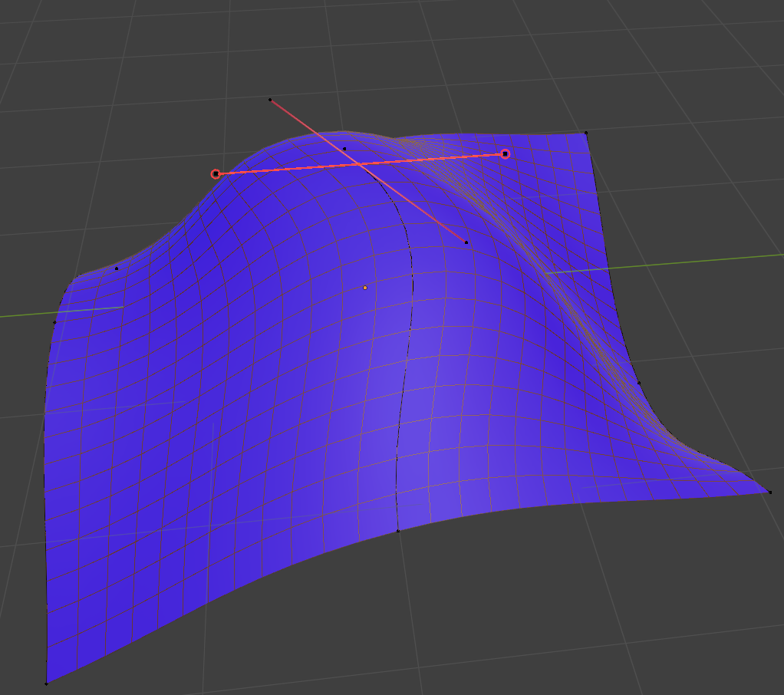Select the black point on the surface's upper-left shoulder edge

pyautogui.click(x=117, y=268)
